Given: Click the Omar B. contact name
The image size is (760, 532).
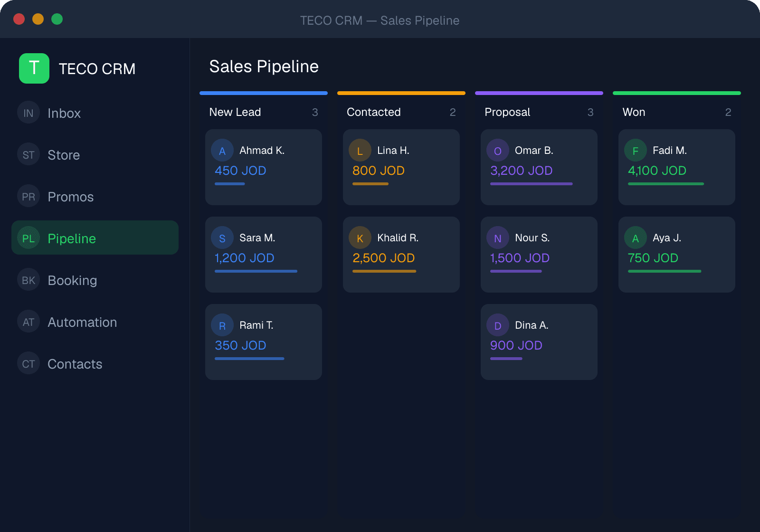Looking at the screenshot, I should (x=534, y=151).
